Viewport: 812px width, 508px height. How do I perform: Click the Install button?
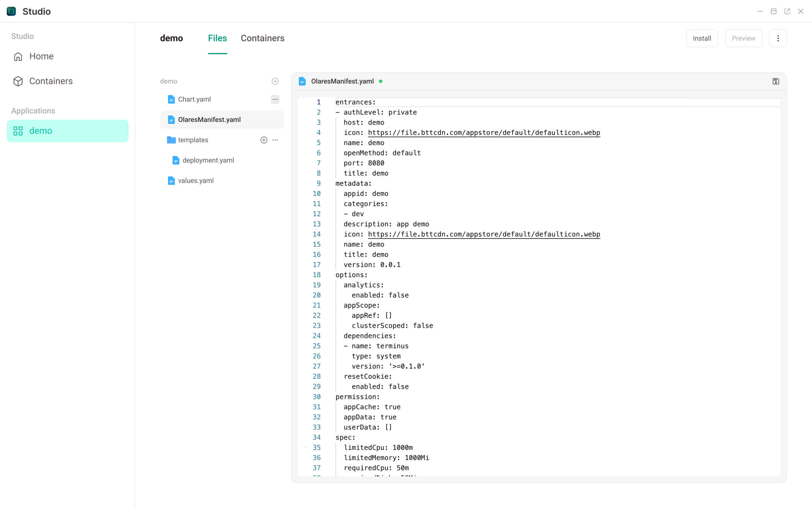coord(702,38)
